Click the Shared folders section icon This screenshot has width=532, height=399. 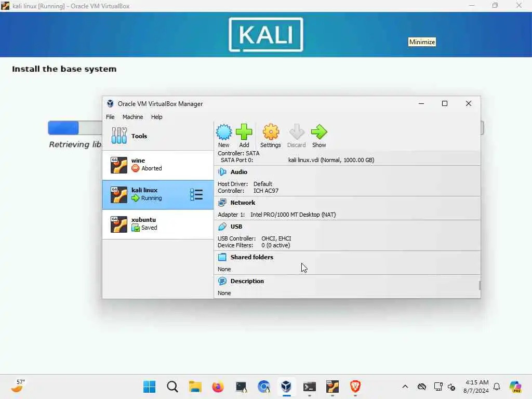coord(222,257)
